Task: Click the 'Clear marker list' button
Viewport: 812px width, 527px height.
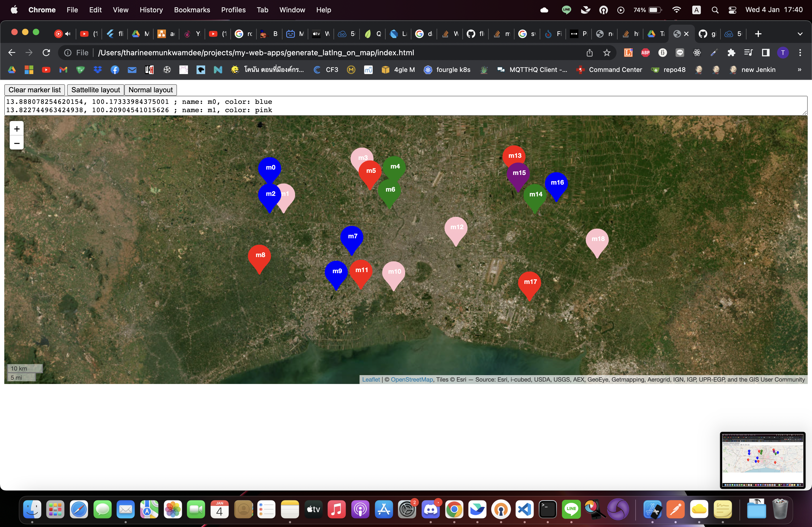Action: [x=34, y=89]
